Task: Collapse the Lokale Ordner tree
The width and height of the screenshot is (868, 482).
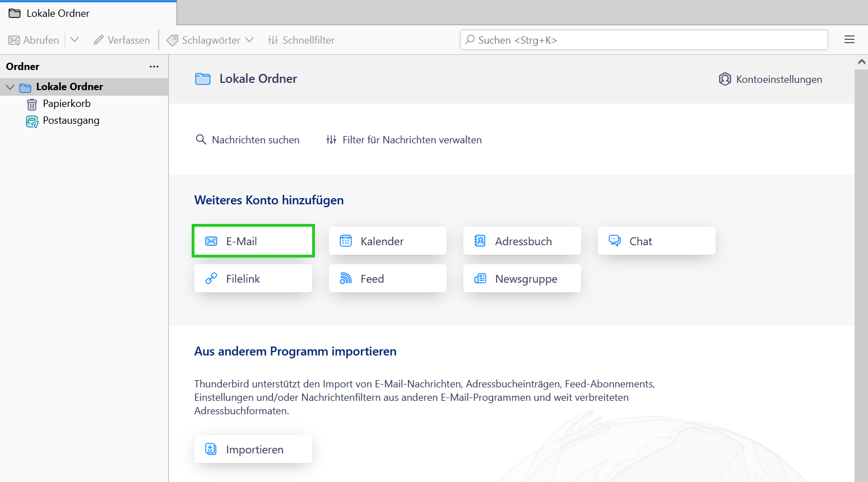Action: [x=10, y=87]
